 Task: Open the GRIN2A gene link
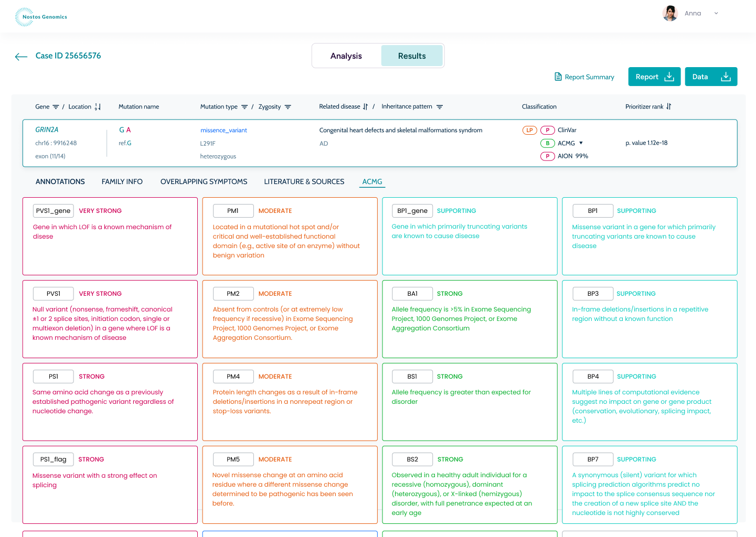pyautogui.click(x=47, y=130)
